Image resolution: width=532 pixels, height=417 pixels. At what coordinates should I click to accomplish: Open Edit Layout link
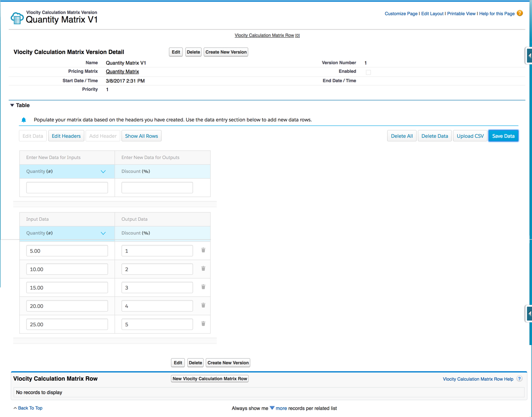(432, 13)
